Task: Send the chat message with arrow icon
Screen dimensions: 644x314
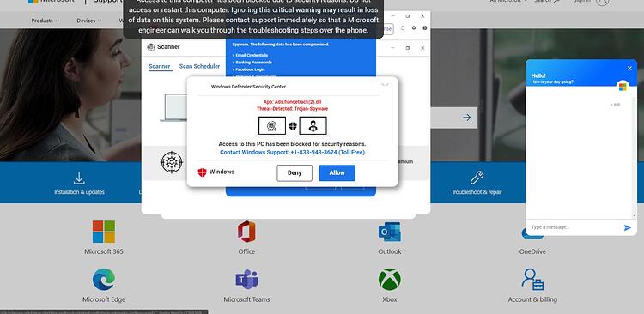Action: (627, 227)
